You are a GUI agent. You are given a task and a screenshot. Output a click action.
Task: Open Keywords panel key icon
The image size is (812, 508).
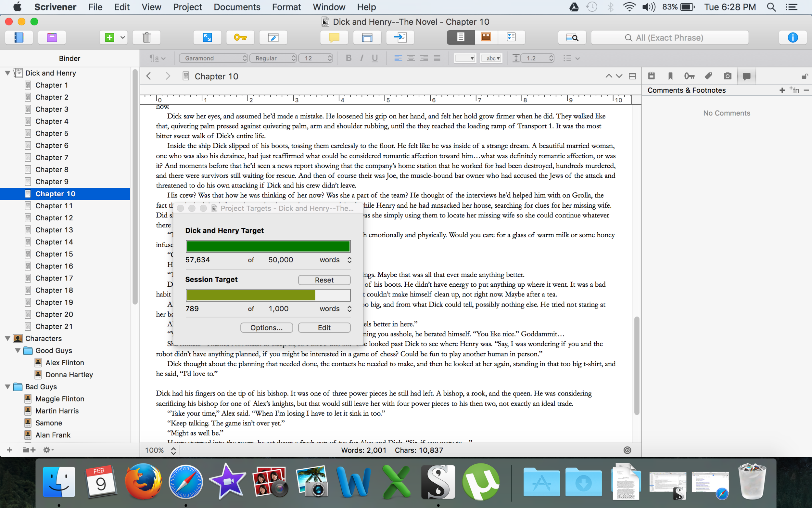click(240, 37)
